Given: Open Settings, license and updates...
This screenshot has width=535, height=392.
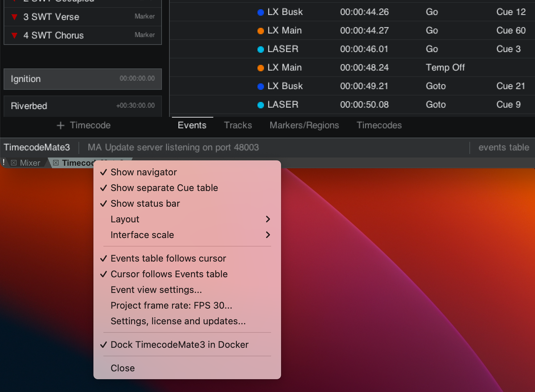Looking at the screenshot, I should (187, 321).
